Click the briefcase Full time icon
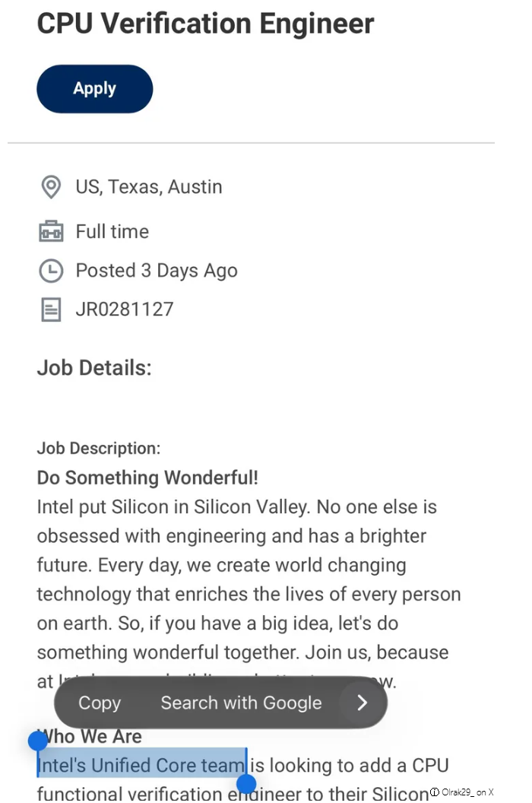 [51, 231]
